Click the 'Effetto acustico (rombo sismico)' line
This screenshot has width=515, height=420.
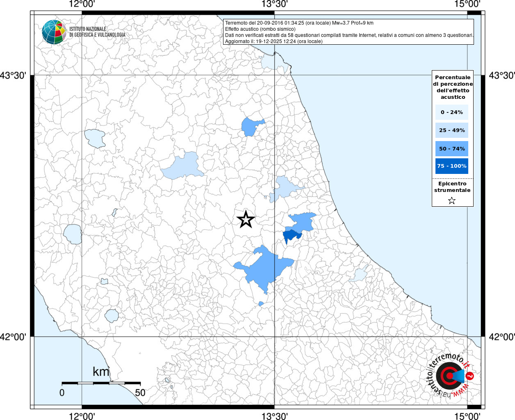[260, 29]
